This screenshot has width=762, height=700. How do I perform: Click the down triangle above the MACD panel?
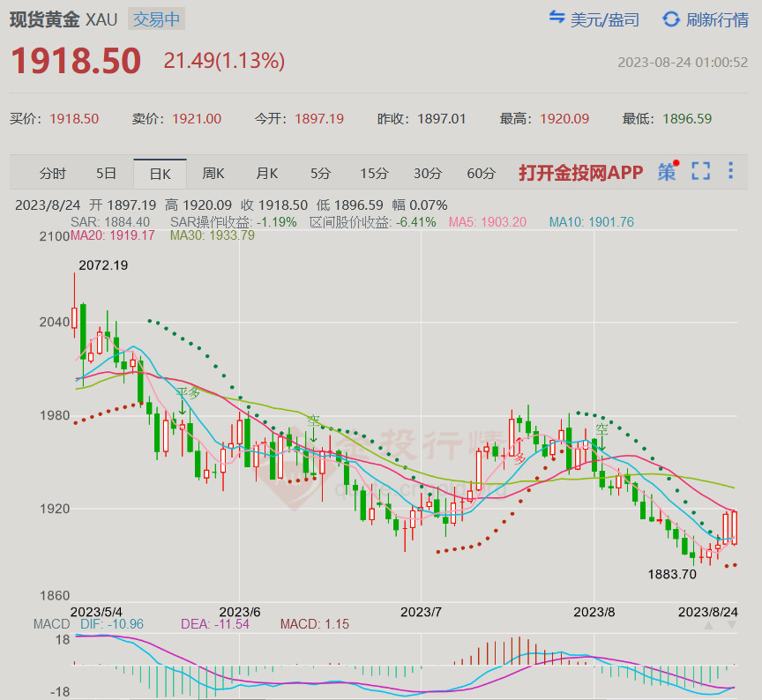pos(731,625)
